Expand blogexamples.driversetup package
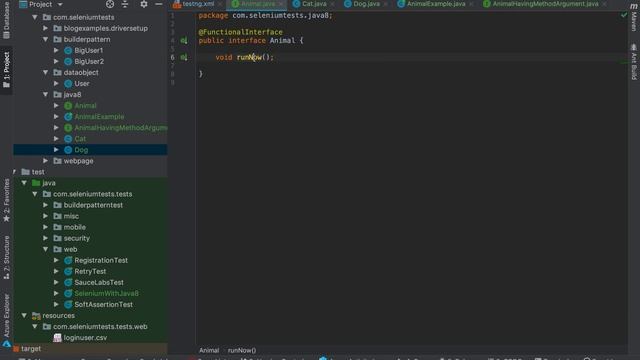Screen dimensions: 640x360 [x=45, y=28]
